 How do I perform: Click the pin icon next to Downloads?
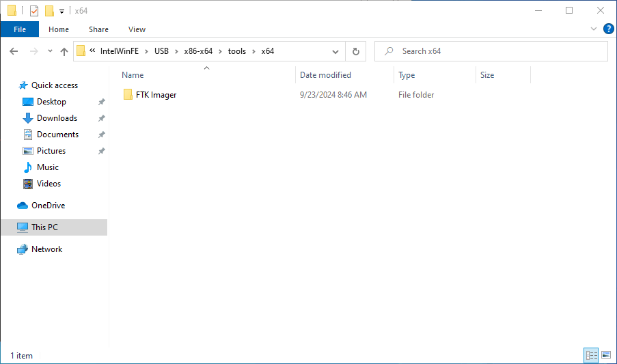click(x=102, y=118)
